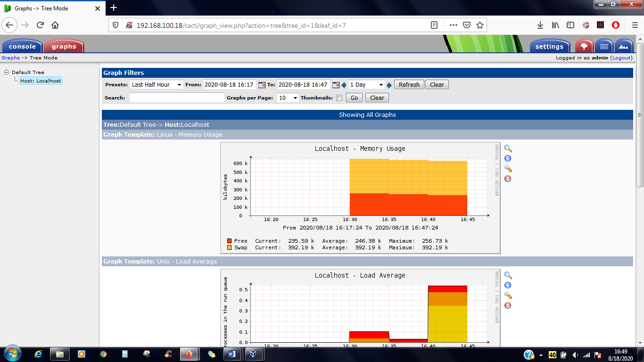
Task: Click the browser address bar URL
Action: (241, 25)
